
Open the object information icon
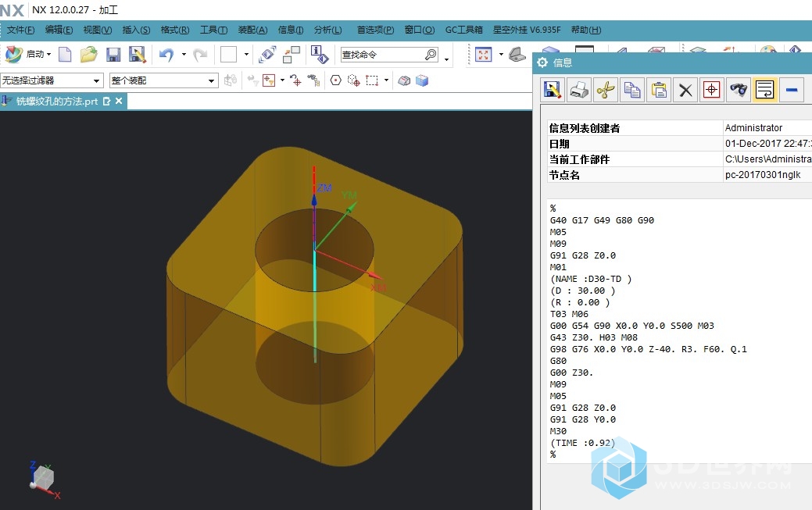pyautogui.click(x=320, y=55)
